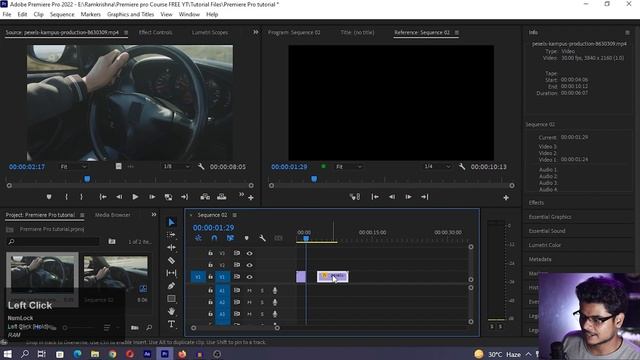Open Reference monitor zoom Fit dropdown
Screen dimensions: 640x360
coord(349,167)
